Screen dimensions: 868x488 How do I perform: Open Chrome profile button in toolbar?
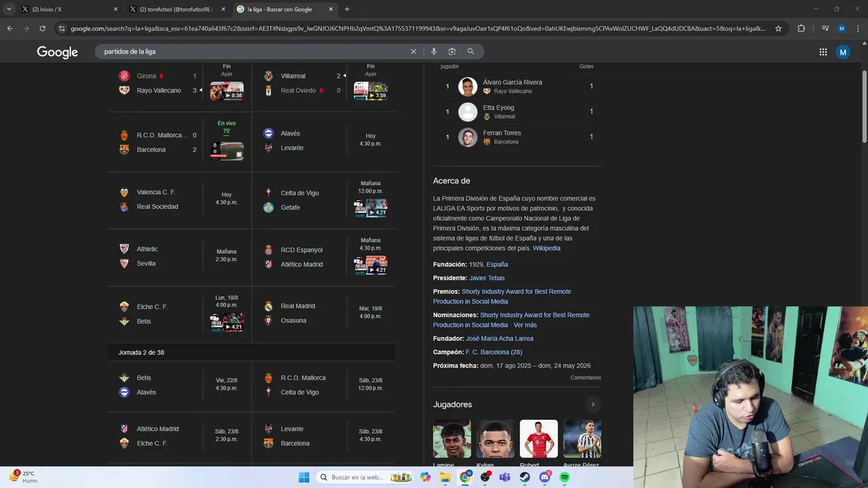tap(842, 28)
